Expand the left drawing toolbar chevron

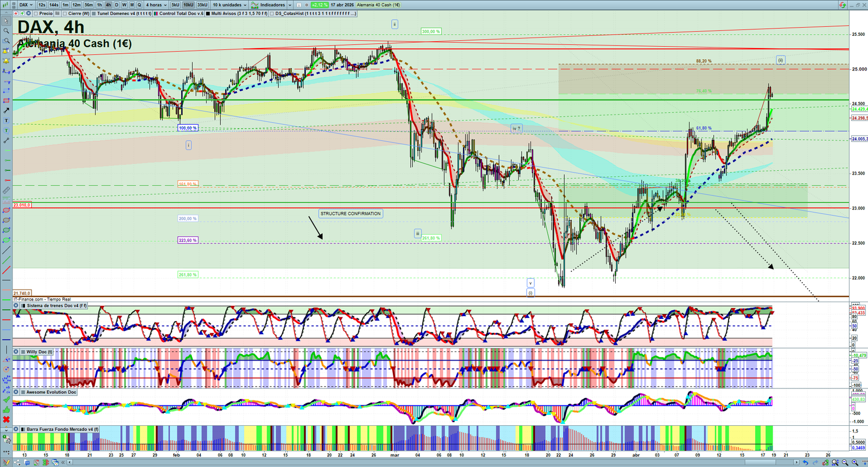click(6, 430)
